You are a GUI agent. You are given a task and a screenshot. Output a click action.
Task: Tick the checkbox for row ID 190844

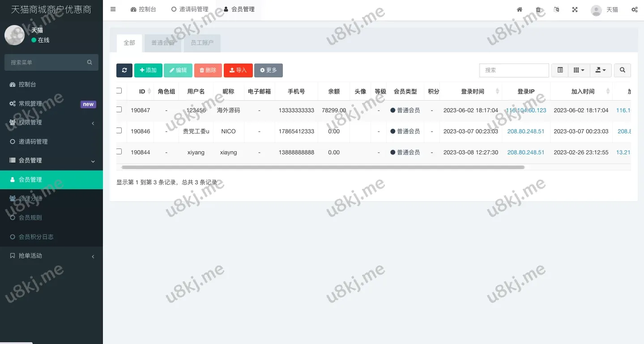point(119,152)
